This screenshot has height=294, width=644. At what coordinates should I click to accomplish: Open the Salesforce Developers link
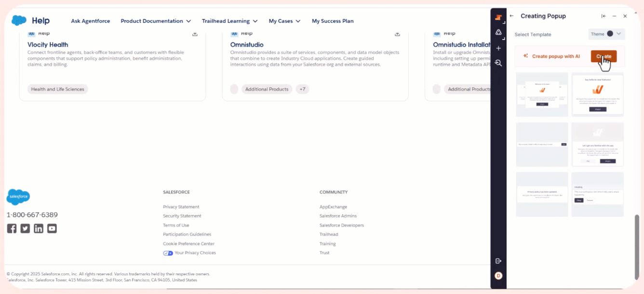point(342,225)
